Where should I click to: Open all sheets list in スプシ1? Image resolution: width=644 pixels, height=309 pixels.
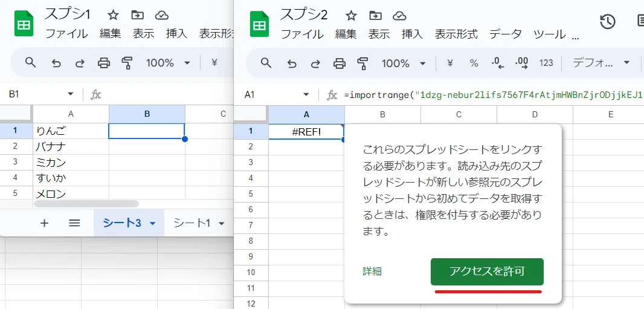(x=74, y=223)
